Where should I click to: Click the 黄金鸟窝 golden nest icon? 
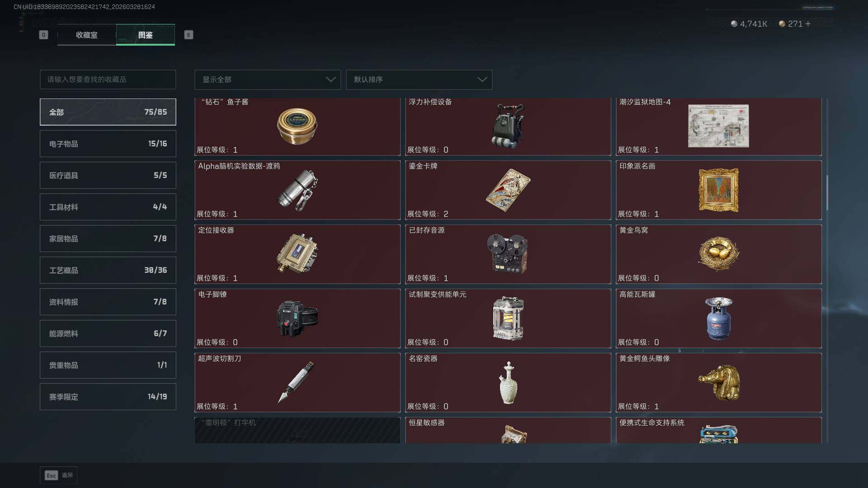coord(718,254)
